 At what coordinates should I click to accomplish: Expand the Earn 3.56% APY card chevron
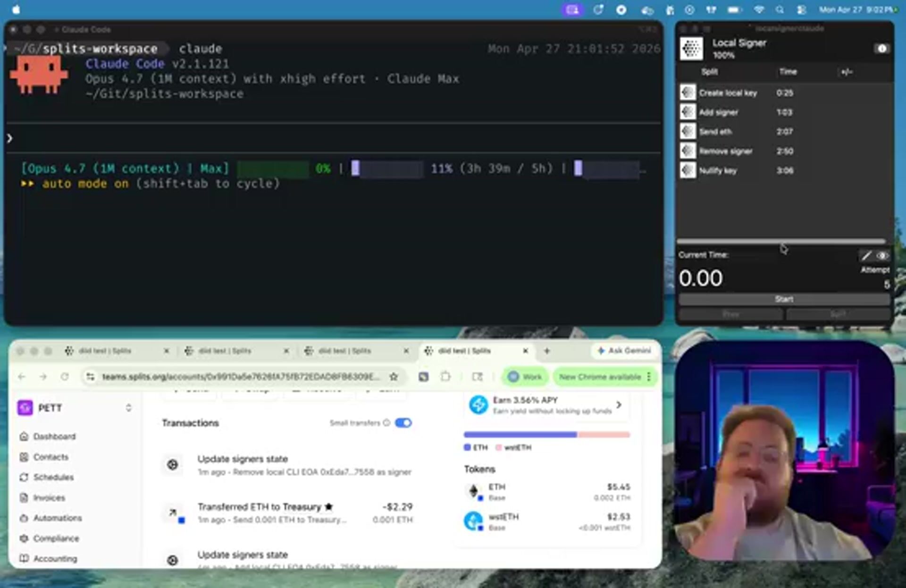point(619,405)
